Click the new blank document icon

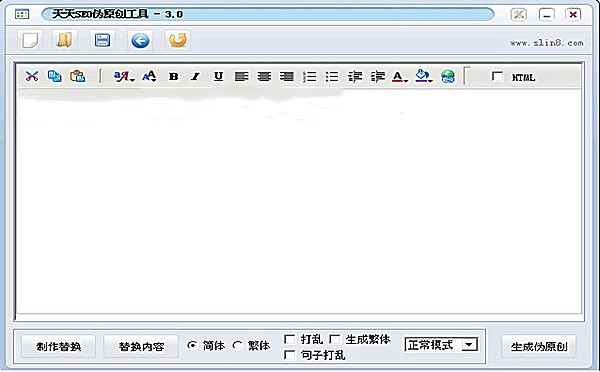tap(30, 40)
